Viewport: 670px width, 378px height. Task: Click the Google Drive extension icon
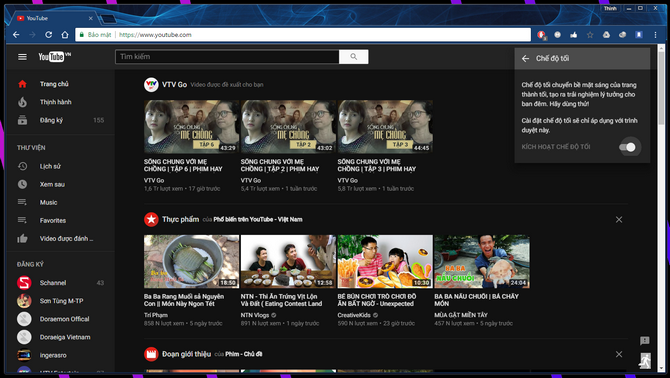point(606,35)
